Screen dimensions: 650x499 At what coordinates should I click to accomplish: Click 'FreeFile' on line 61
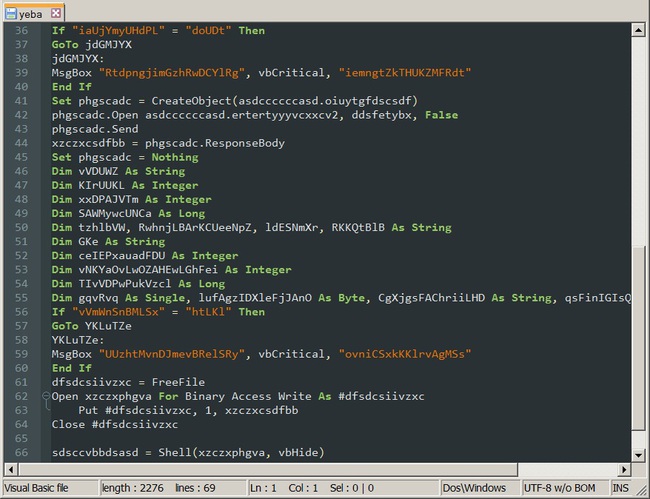coord(178,382)
